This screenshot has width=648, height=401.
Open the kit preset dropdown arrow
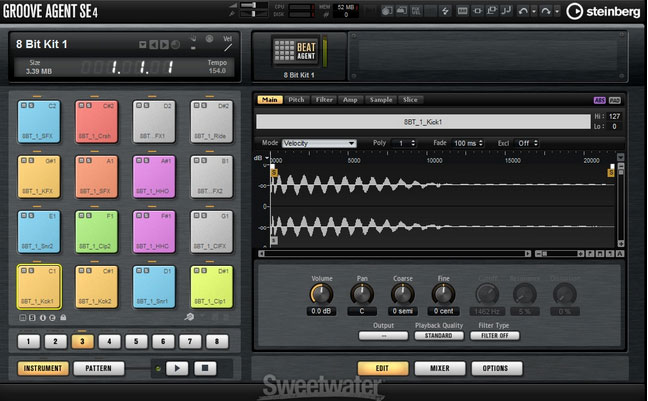(143, 45)
